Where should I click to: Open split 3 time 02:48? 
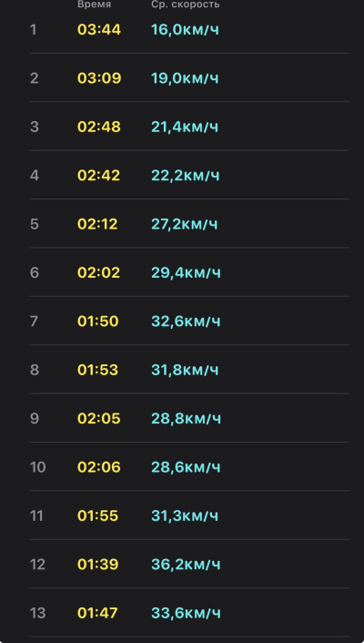tap(99, 127)
